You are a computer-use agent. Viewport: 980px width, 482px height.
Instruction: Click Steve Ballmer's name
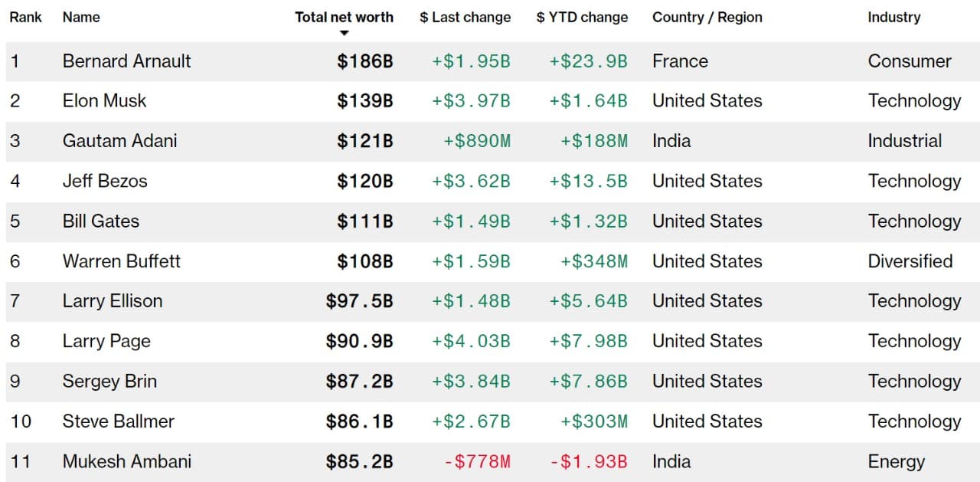click(119, 421)
